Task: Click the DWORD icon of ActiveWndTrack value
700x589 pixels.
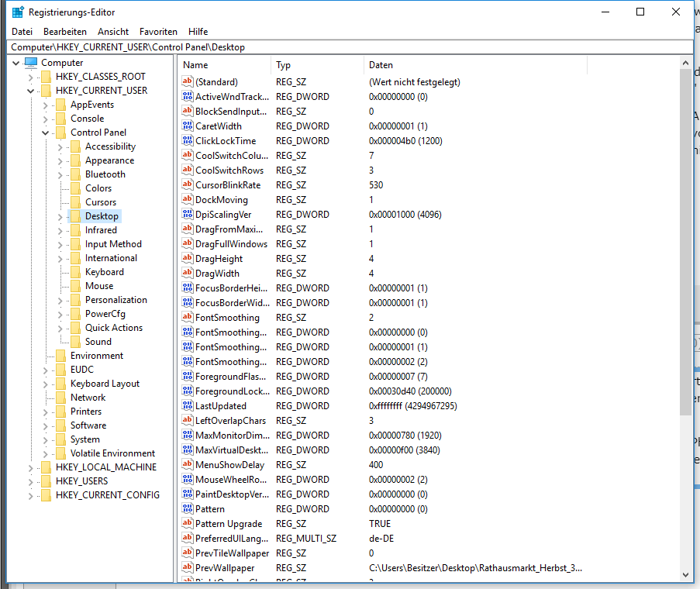Action: (188, 96)
